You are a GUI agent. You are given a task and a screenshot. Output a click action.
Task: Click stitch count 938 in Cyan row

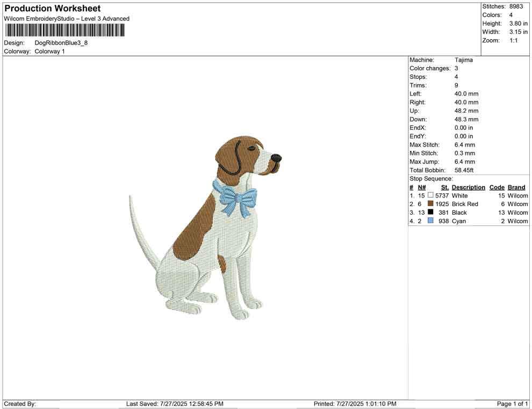pyautogui.click(x=443, y=221)
